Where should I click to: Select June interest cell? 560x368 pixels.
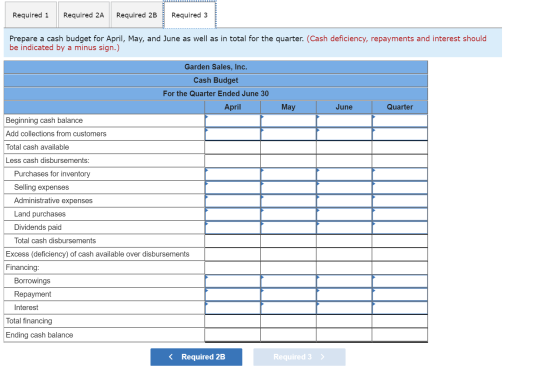344,308
